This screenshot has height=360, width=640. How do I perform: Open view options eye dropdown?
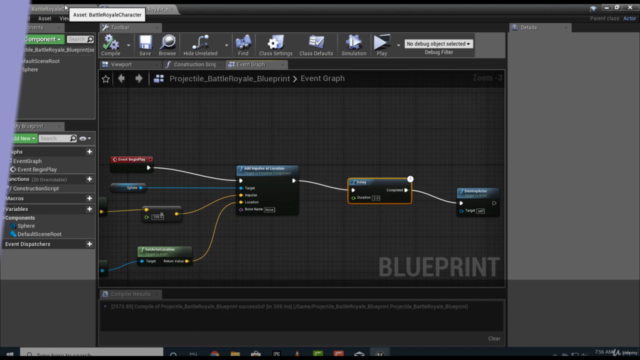(x=85, y=138)
